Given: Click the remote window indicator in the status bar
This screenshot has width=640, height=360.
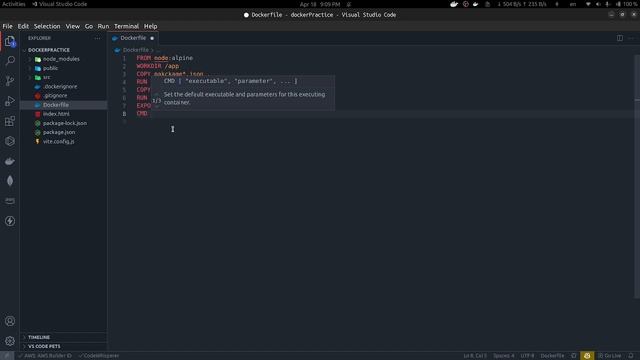Looking at the screenshot, I should (x=7, y=356).
